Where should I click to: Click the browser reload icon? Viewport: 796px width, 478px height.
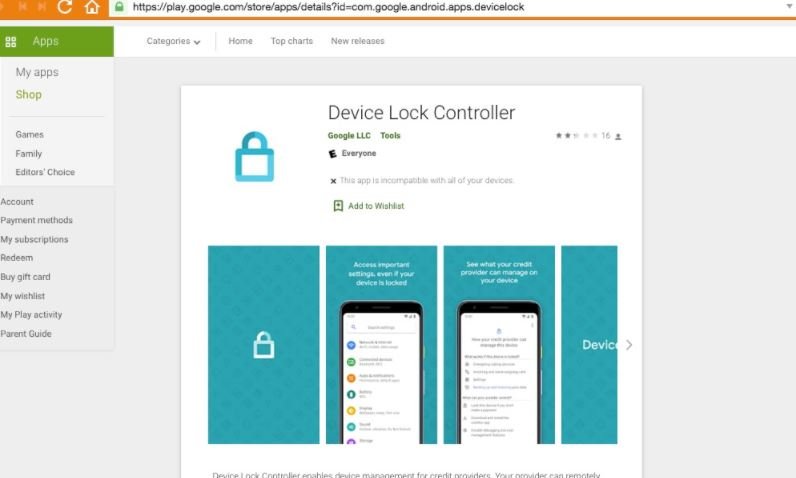point(64,7)
